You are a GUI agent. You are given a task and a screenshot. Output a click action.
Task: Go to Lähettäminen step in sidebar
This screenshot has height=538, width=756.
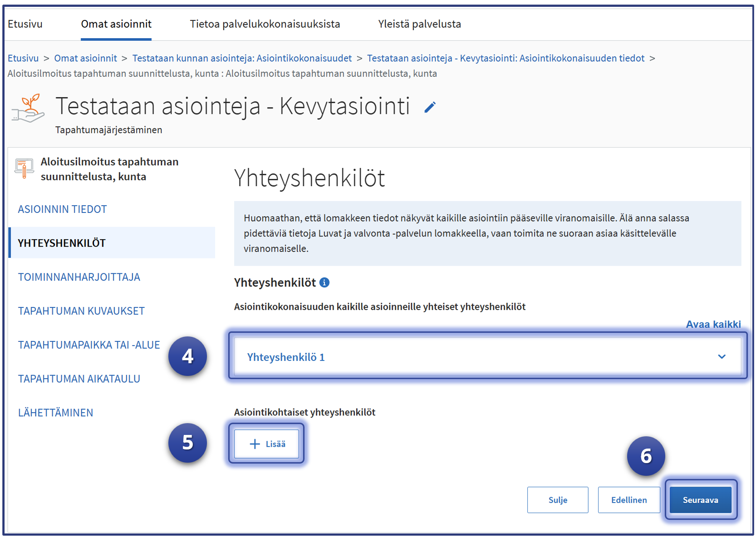(x=55, y=413)
